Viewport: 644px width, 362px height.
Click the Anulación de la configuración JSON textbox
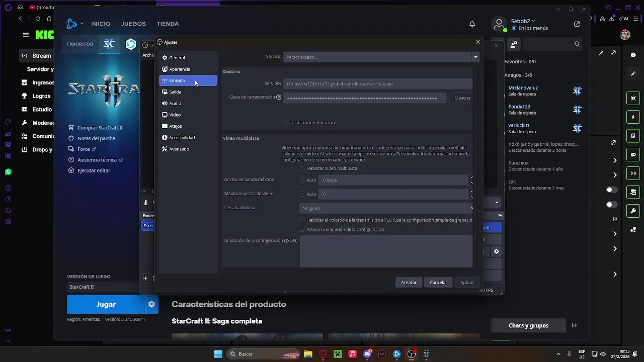click(386, 251)
